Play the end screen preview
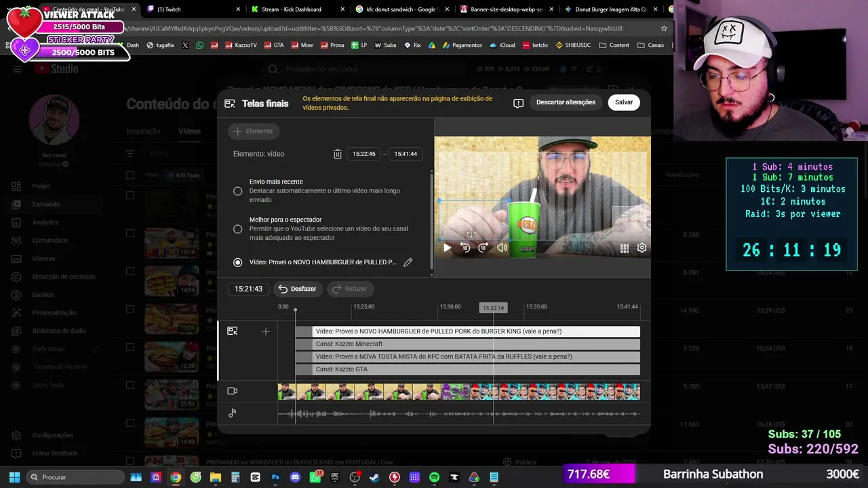 click(x=447, y=248)
